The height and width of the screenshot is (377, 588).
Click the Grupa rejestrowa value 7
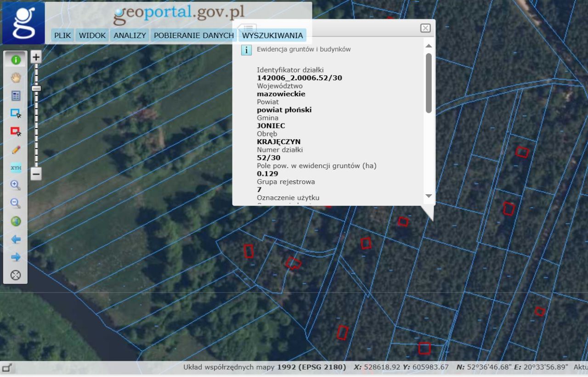click(259, 190)
